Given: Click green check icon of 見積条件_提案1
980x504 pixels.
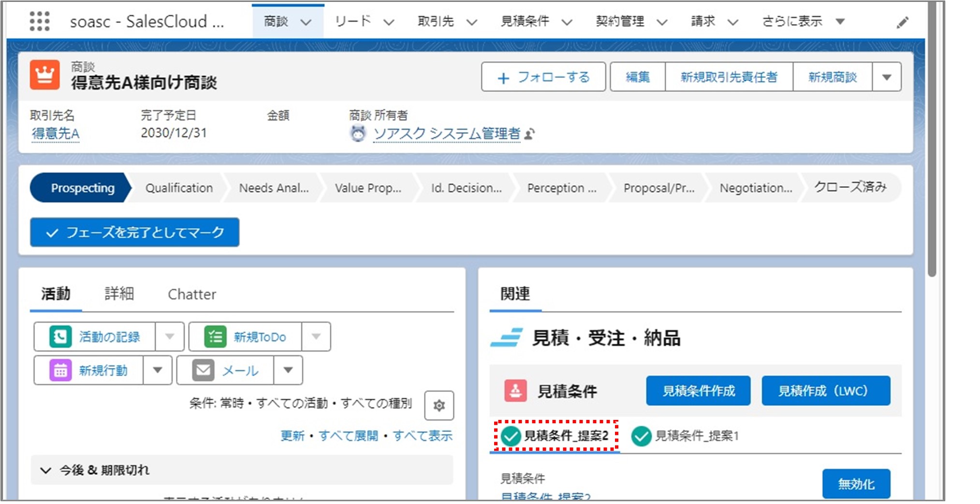Looking at the screenshot, I should [641, 436].
